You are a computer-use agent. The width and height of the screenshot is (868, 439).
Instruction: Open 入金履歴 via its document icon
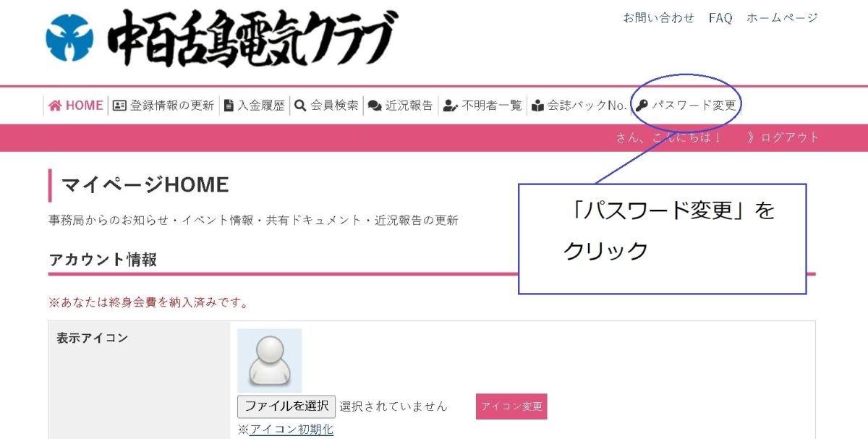(x=229, y=106)
